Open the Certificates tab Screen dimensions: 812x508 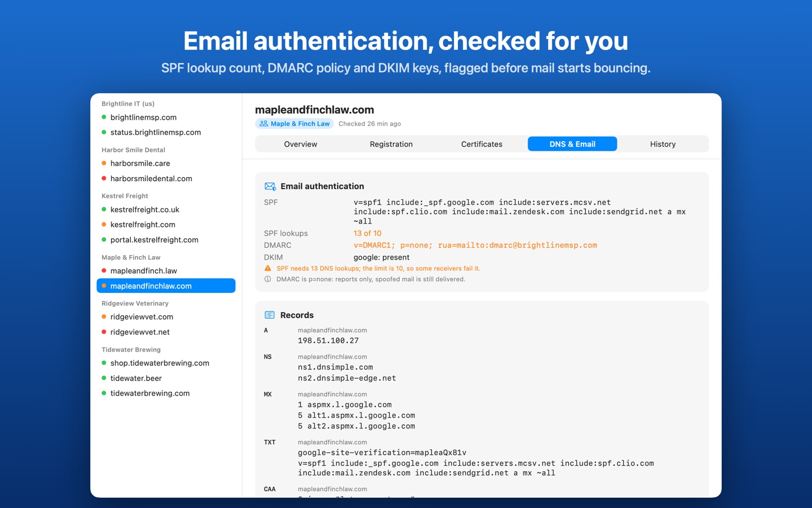482,144
